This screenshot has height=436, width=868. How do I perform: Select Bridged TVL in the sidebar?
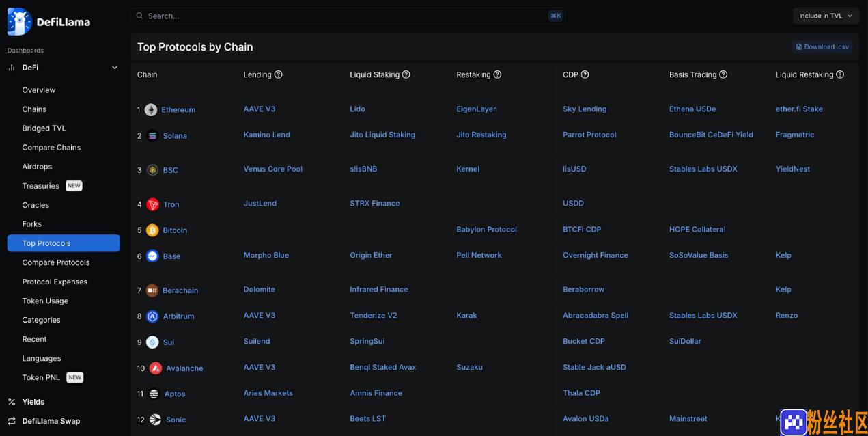point(44,128)
